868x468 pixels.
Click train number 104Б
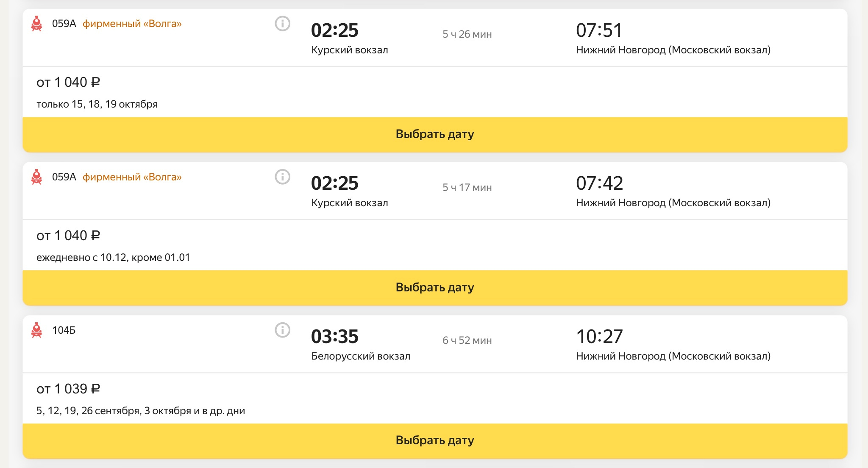tap(64, 330)
